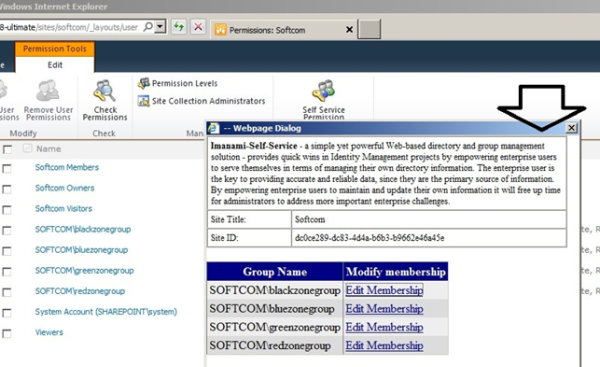Click SOFTCOM\bluezonegroup cell in dialog table

(x=275, y=309)
